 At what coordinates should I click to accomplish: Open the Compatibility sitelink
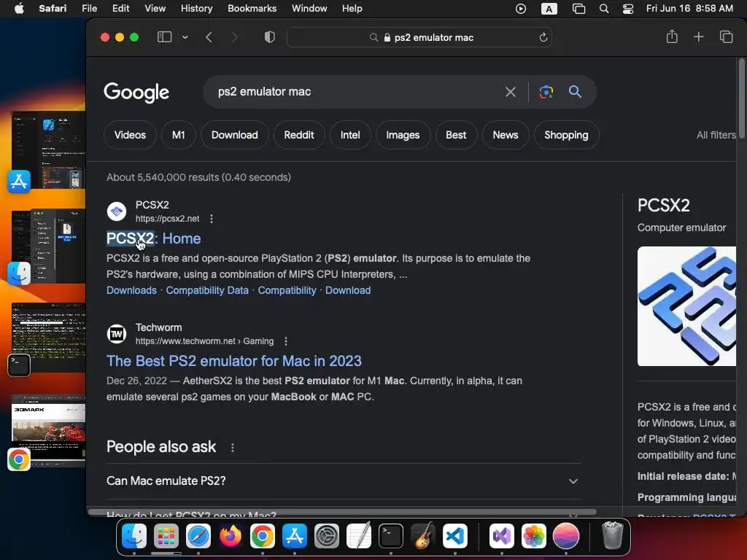point(287,290)
